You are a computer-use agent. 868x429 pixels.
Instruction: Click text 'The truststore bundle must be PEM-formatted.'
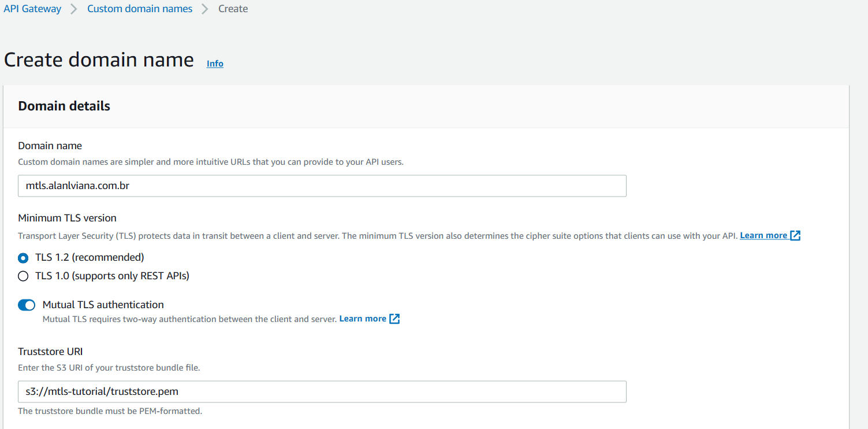coord(110,411)
